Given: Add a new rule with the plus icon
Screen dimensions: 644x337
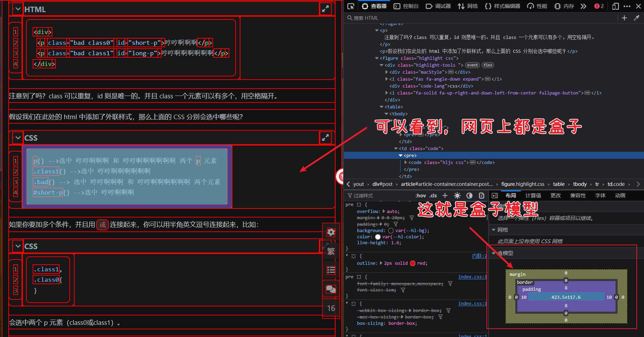Looking at the screenshot, I should pos(445,195).
